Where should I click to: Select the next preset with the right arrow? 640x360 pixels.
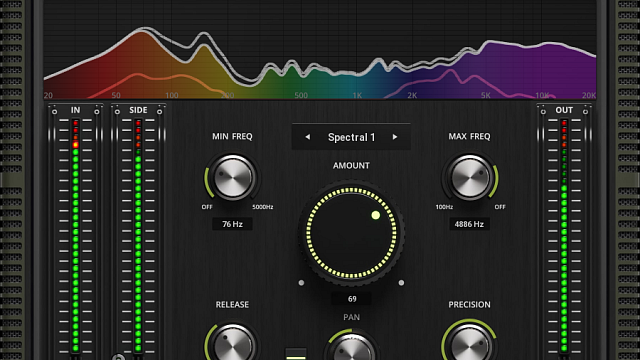(395, 137)
